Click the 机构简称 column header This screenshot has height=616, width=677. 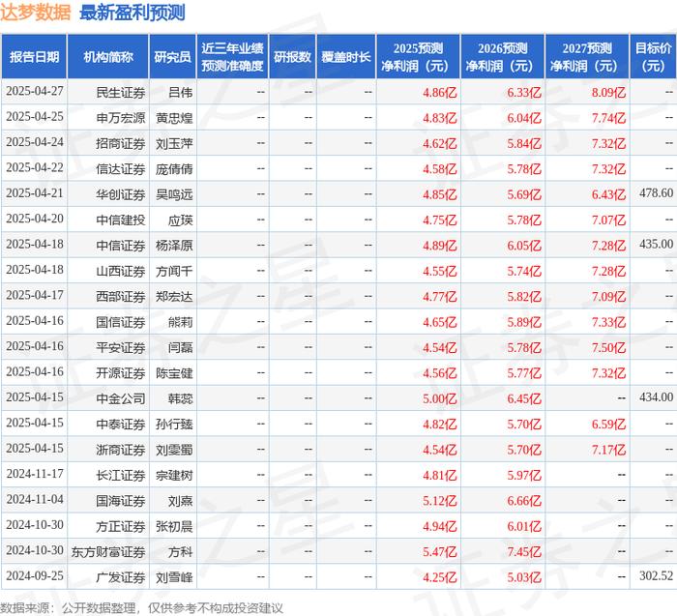click(108, 57)
